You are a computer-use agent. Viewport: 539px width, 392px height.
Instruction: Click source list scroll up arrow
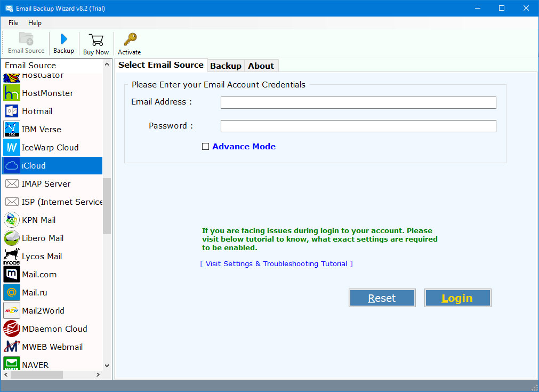[107, 65]
